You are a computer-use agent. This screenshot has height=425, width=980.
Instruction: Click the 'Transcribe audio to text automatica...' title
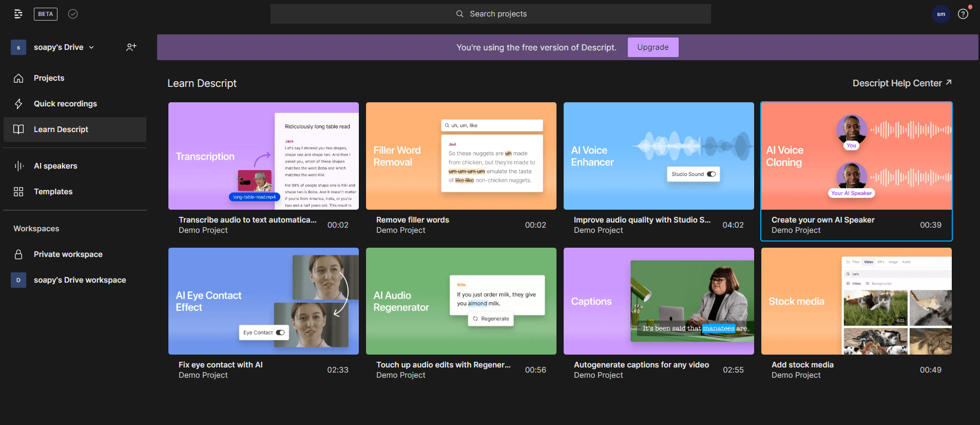click(x=247, y=220)
